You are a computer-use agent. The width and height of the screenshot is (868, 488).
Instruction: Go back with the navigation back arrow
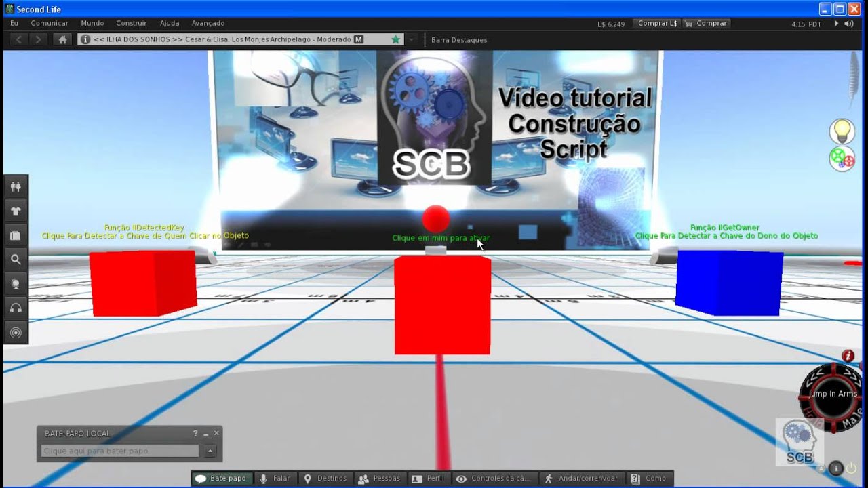tap(18, 39)
